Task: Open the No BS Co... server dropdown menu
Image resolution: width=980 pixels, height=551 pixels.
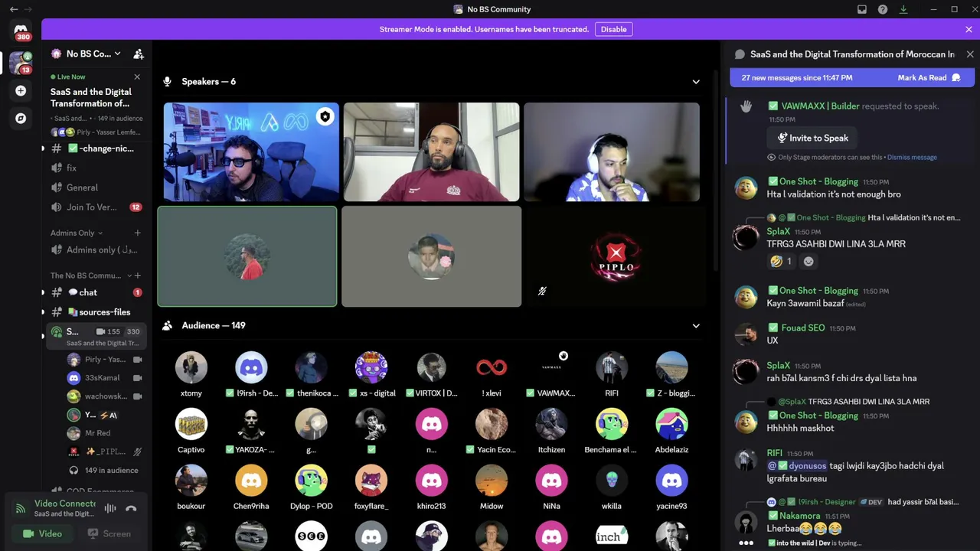Action: pos(93,54)
